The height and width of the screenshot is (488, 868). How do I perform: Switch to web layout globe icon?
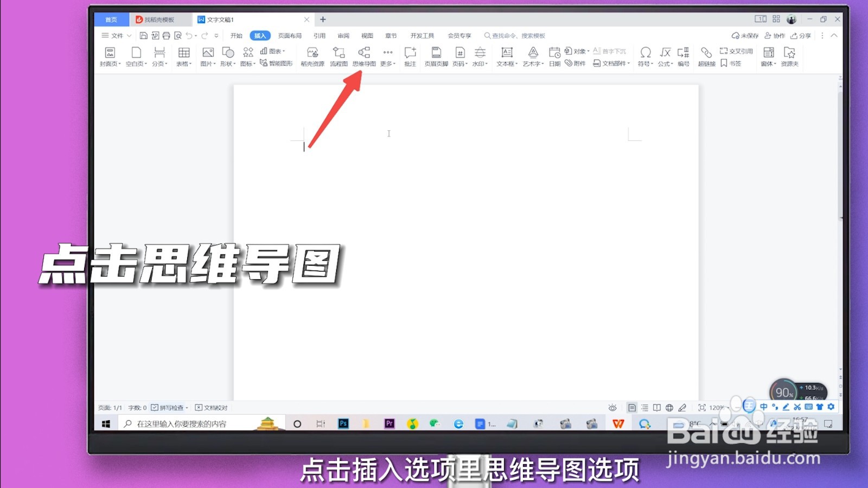click(x=669, y=408)
